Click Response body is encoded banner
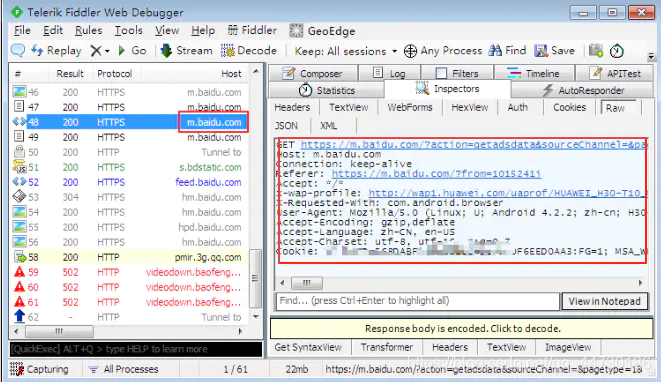The height and width of the screenshot is (382, 661). pos(462,328)
